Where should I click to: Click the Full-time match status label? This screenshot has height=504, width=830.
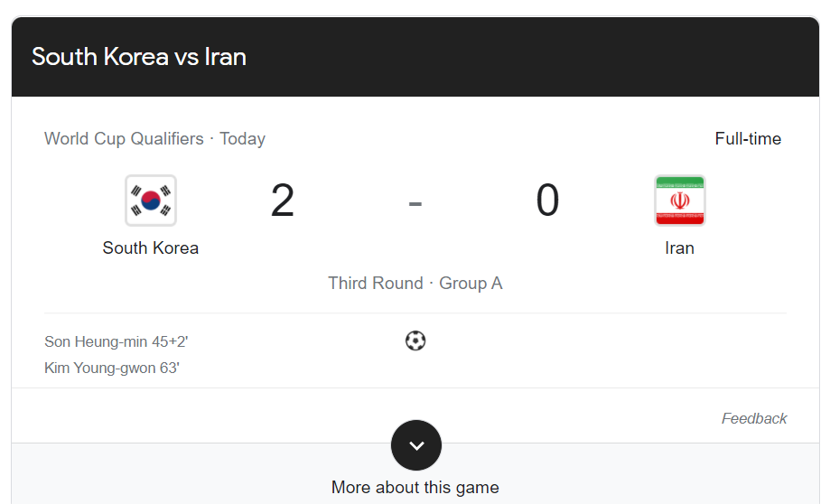point(748,138)
